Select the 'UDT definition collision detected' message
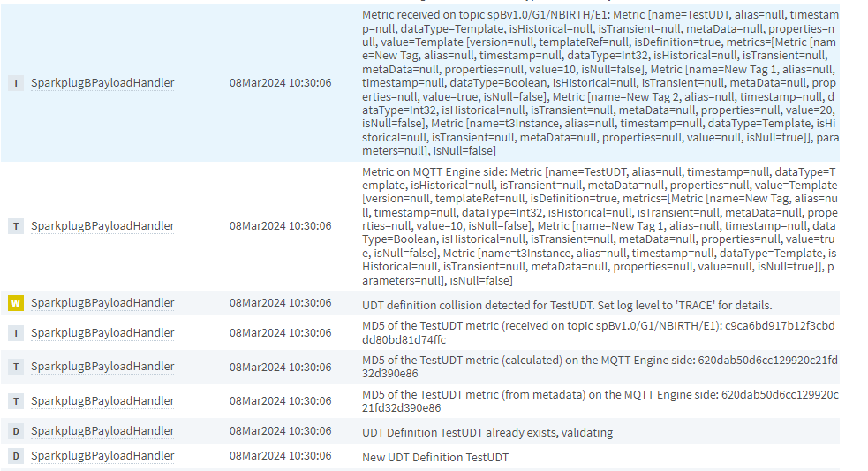Viewport: 868px width, 471px height. 567,305
